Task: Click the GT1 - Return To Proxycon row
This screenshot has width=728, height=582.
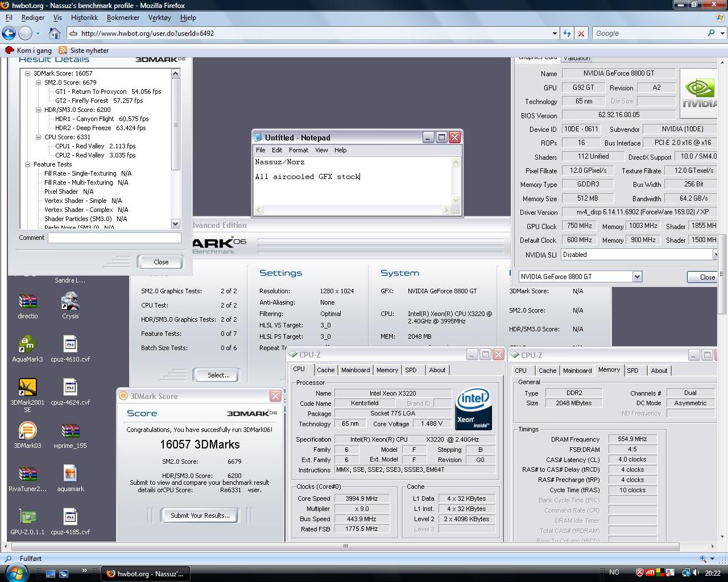Action: [108, 92]
